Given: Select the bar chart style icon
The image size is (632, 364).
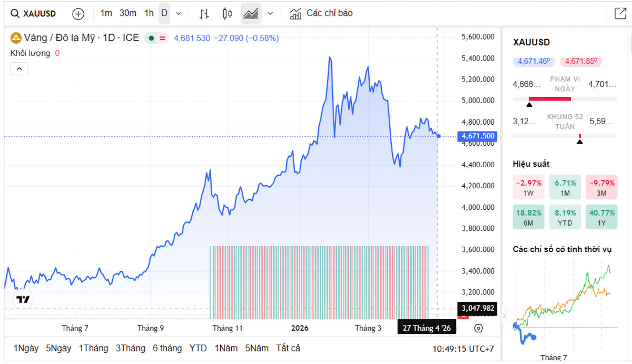Looking at the screenshot, I should click(204, 13).
